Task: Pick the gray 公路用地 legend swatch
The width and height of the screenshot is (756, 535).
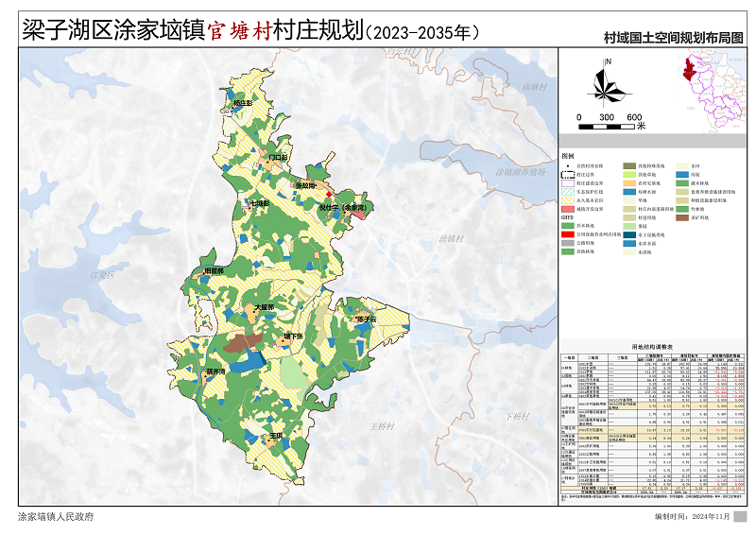Action: pos(570,243)
